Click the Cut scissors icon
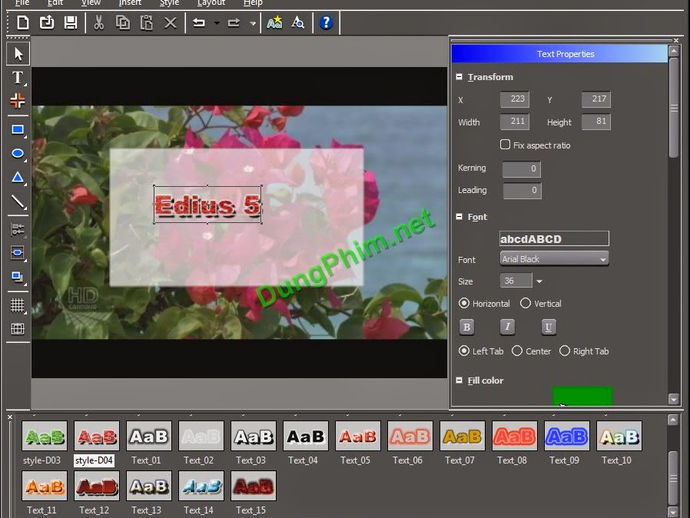 [x=99, y=22]
